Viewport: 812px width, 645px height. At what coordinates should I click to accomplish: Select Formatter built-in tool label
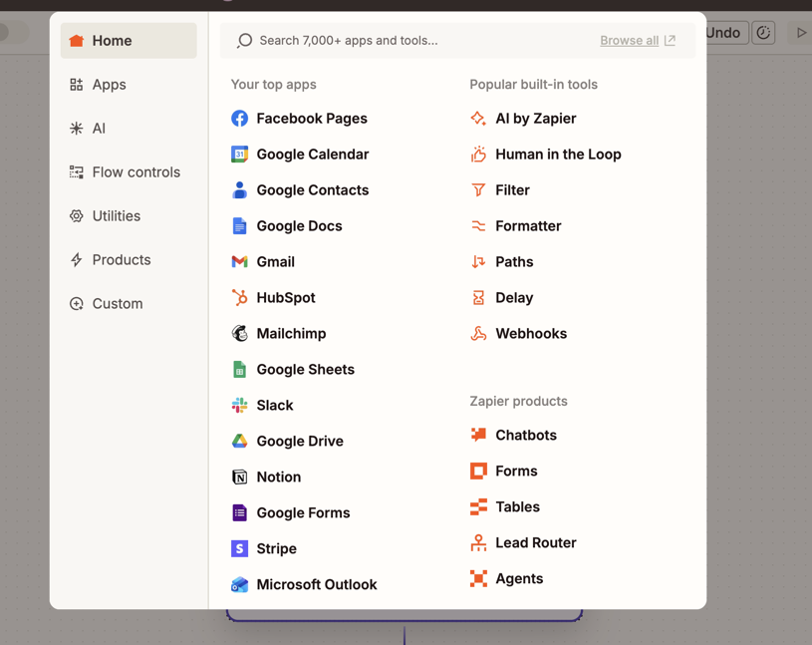528,226
